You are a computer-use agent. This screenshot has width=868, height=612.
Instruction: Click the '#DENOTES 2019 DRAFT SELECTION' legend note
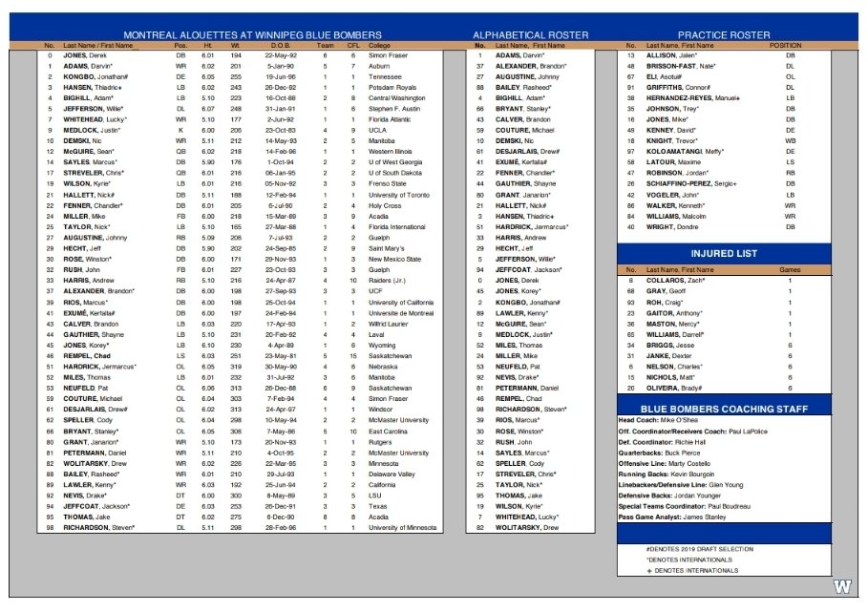tap(700, 549)
